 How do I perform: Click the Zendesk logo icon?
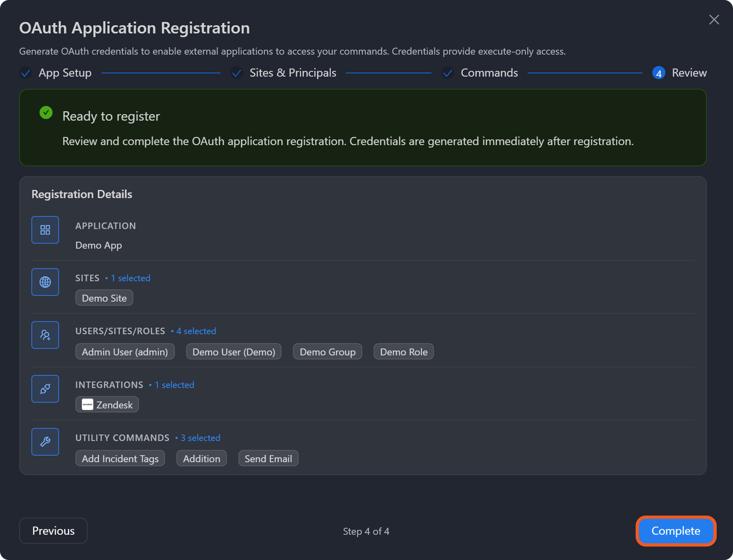tap(88, 404)
